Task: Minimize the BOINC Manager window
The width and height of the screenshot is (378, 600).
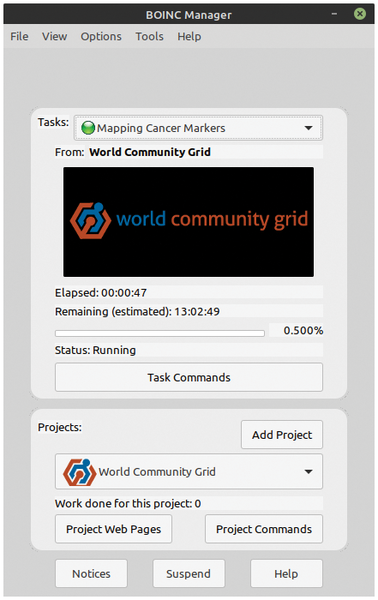Action: 334,14
